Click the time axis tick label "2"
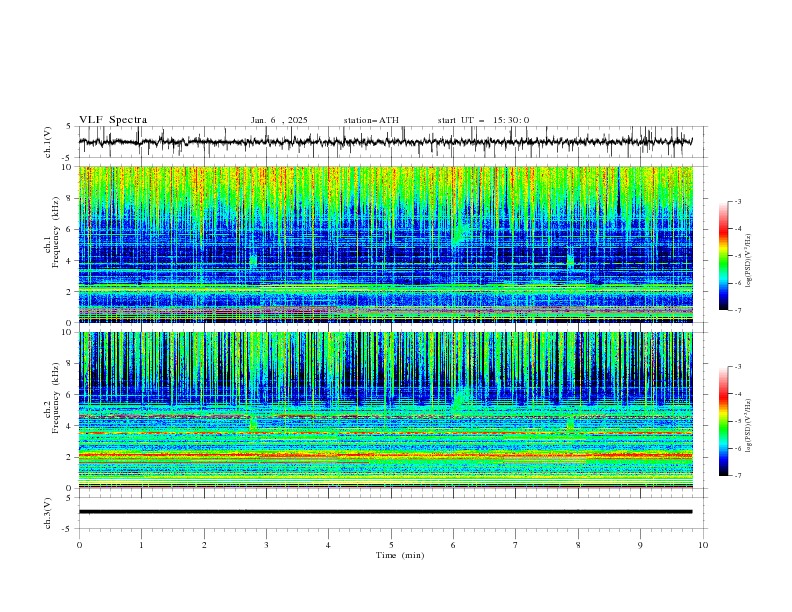Screen dimensions: 792x612 204,545
